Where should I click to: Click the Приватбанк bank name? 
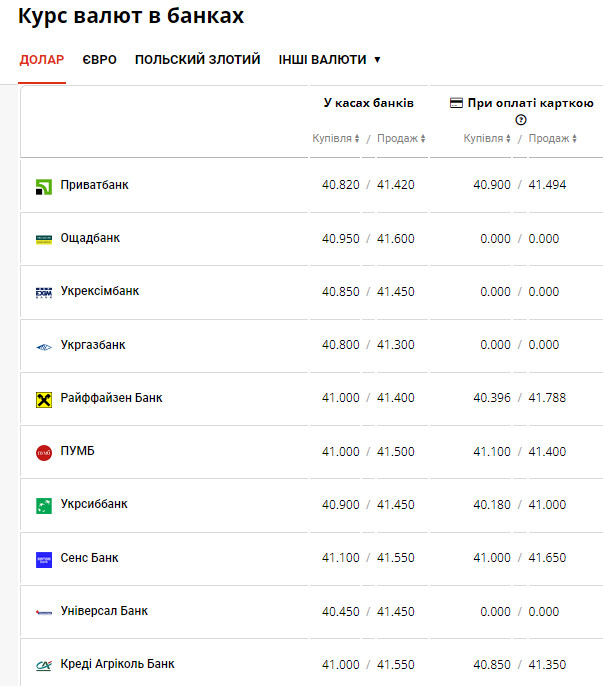point(94,185)
